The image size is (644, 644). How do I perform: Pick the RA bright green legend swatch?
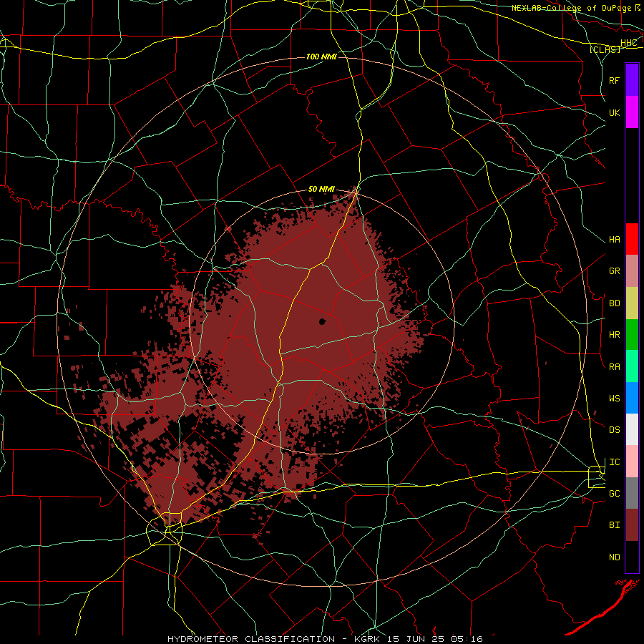coord(632,366)
